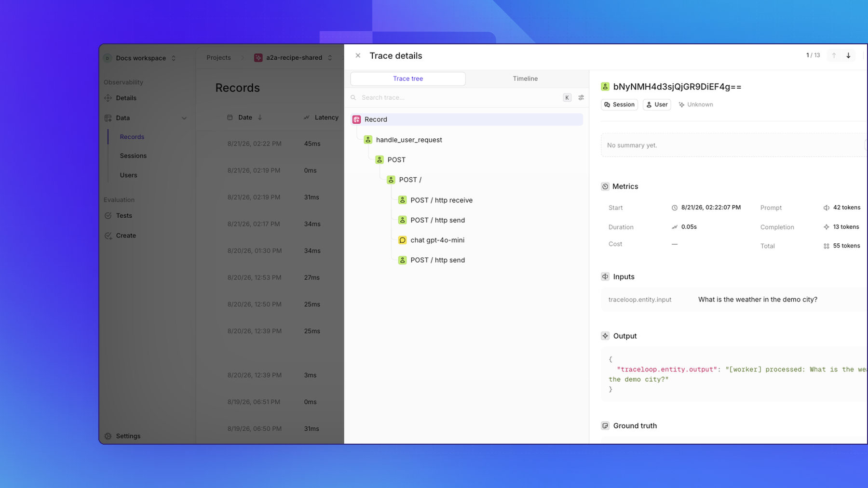Open Records in the sidebar
Image resolution: width=868 pixels, height=488 pixels.
(x=132, y=137)
